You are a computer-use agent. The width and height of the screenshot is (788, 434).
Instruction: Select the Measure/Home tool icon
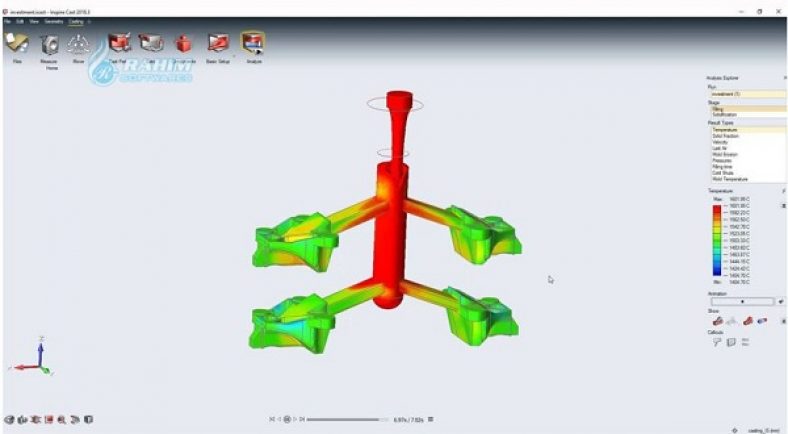tap(49, 44)
